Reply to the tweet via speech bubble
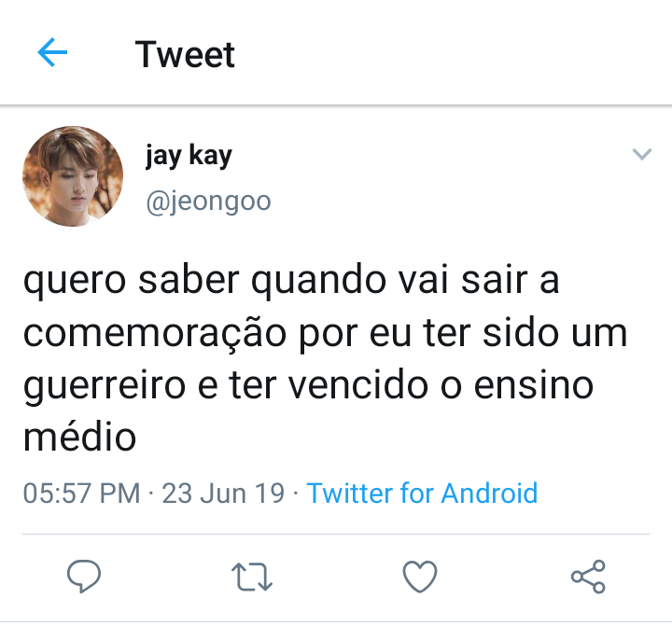 84,577
